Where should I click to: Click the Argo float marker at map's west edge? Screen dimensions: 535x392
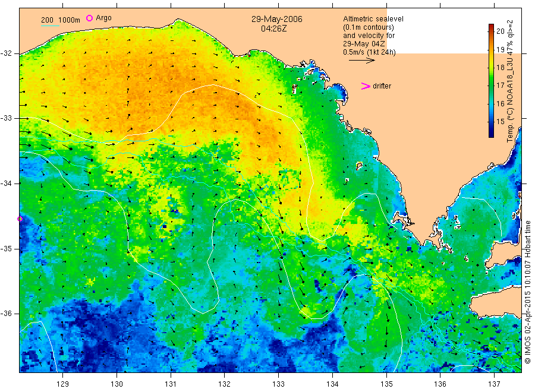click(20, 219)
